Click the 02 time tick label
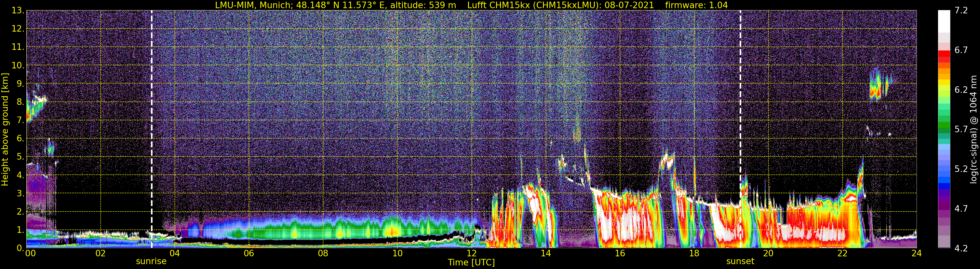The height and width of the screenshot is (269, 980). point(100,253)
